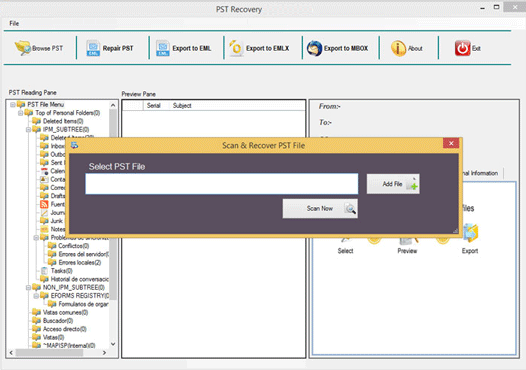The height and width of the screenshot is (370, 526).
Task: Click the Calendar icon in the tree
Action: click(x=44, y=171)
